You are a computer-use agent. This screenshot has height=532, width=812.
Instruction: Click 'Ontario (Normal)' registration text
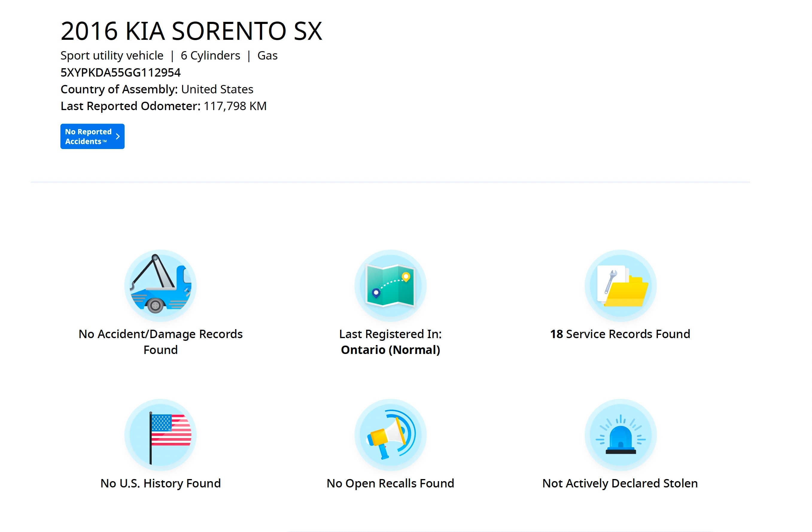tap(390, 350)
